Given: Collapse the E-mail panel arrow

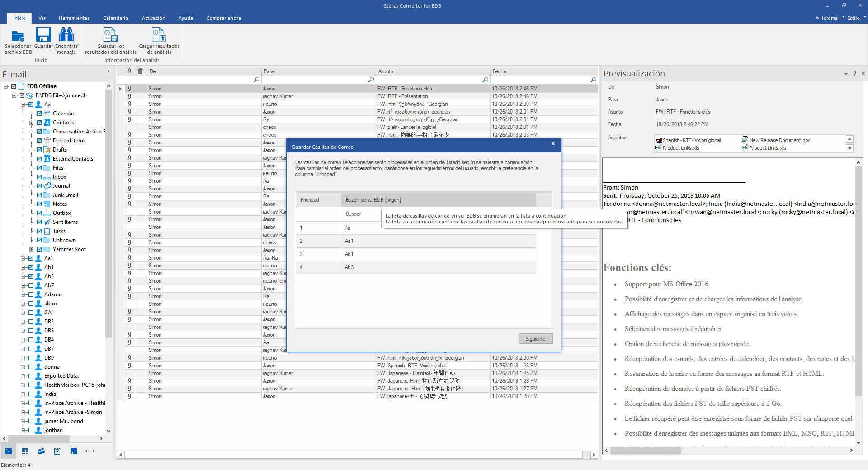Looking at the screenshot, I should click(108, 71).
